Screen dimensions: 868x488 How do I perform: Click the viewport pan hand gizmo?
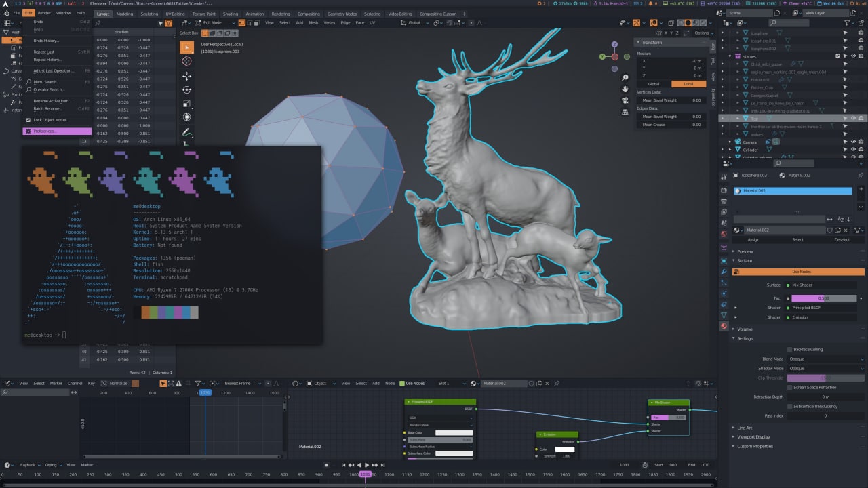[x=625, y=89]
